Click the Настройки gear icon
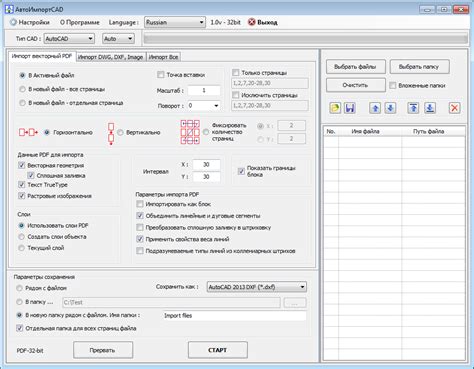474x369 pixels. (x=13, y=22)
